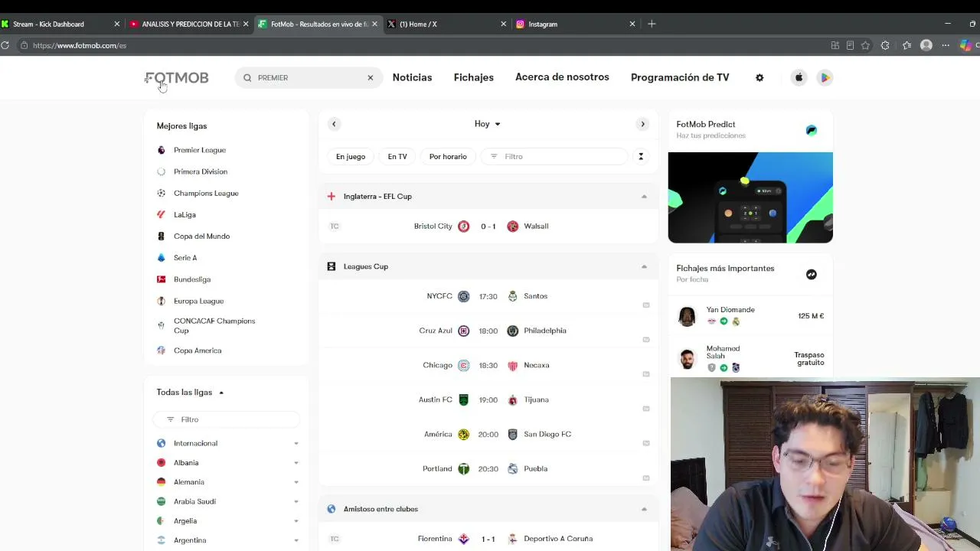Viewport: 980px width, 551px height.
Task: Toggle the En juego filter
Action: pyautogui.click(x=351, y=156)
